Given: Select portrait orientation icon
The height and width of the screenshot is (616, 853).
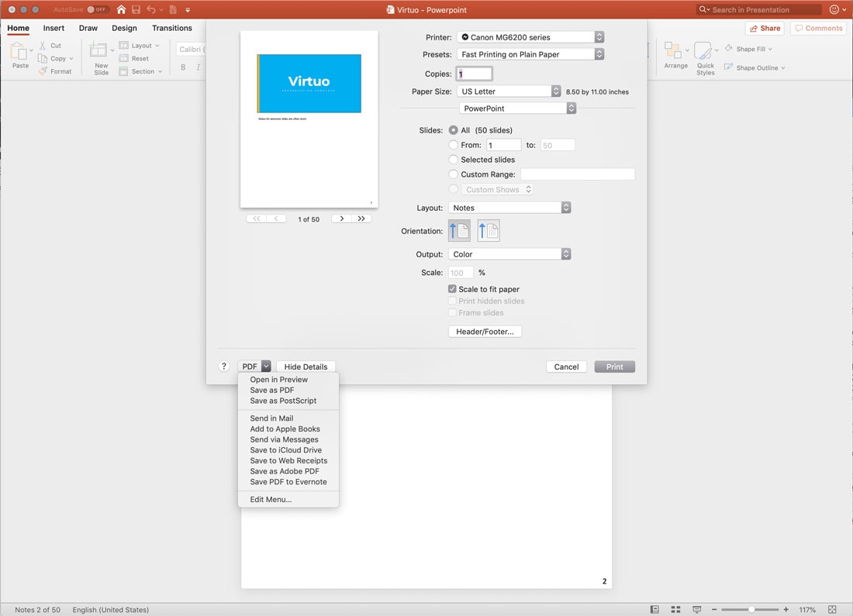Looking at the screenshot, I should tap(459, 231).
